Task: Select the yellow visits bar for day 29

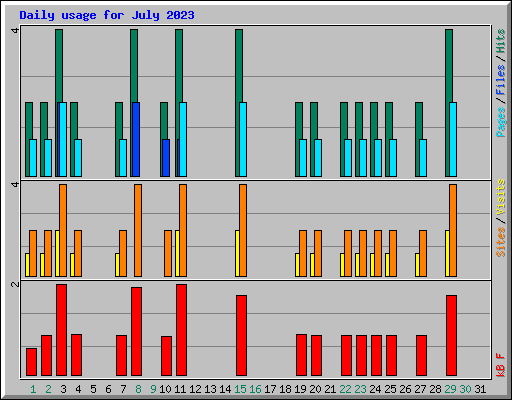Action: coord(447,253)
